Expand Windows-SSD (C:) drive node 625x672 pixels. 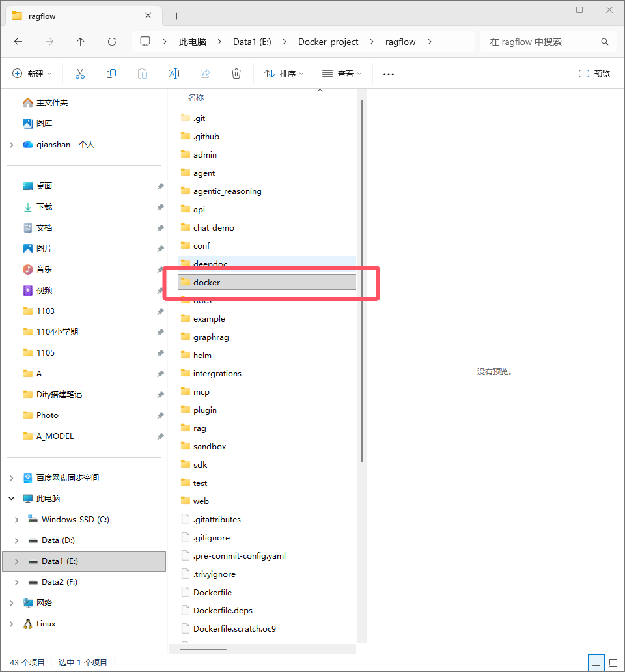click(x=17, y=520)
